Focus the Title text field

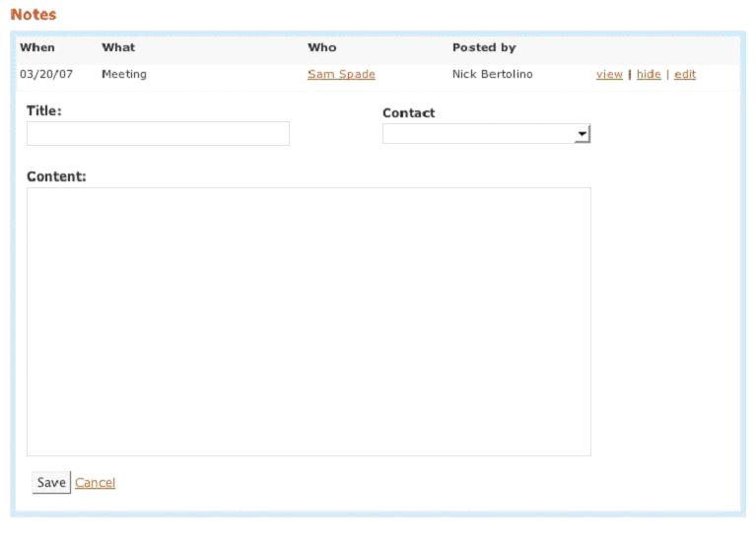(158, 134)
